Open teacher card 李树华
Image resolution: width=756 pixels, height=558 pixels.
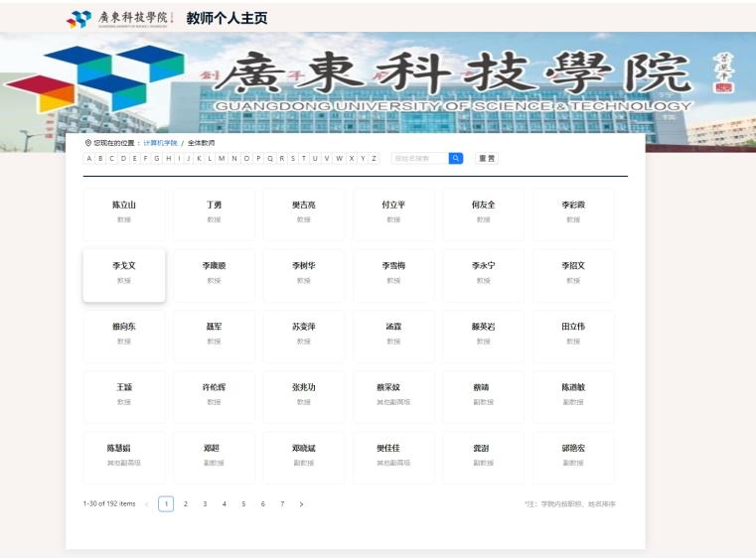[x=304, y=276]
